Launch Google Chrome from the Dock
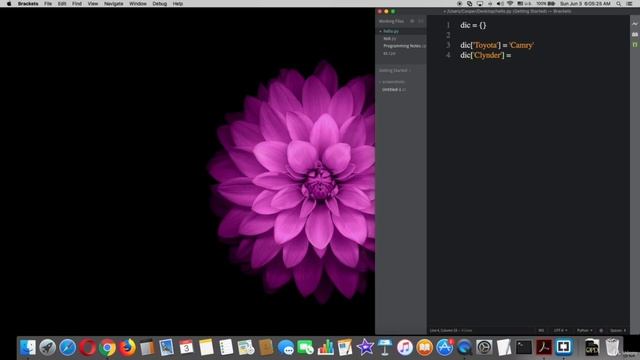The height and width of the screenshot is (360, 640). click(x=107, y=347)
